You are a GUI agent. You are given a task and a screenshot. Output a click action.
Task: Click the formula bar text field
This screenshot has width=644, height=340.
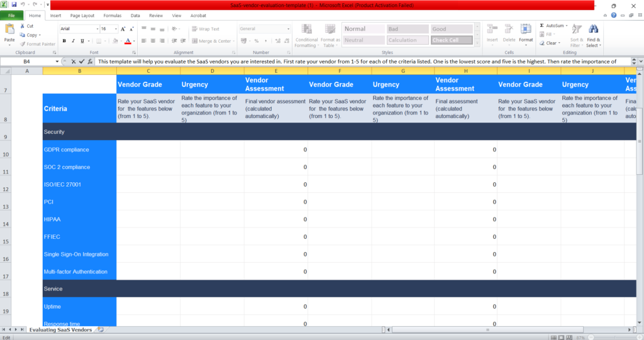pyautogui.click(x=363, y=62)
